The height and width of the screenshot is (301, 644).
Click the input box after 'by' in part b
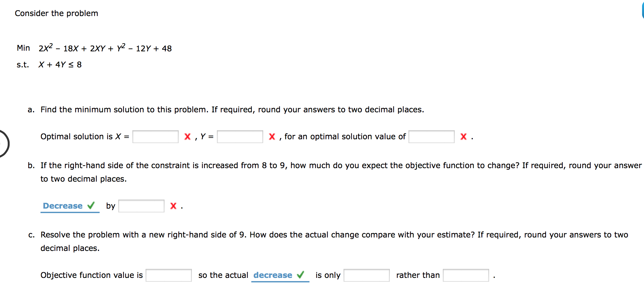(x=141, y=206)
